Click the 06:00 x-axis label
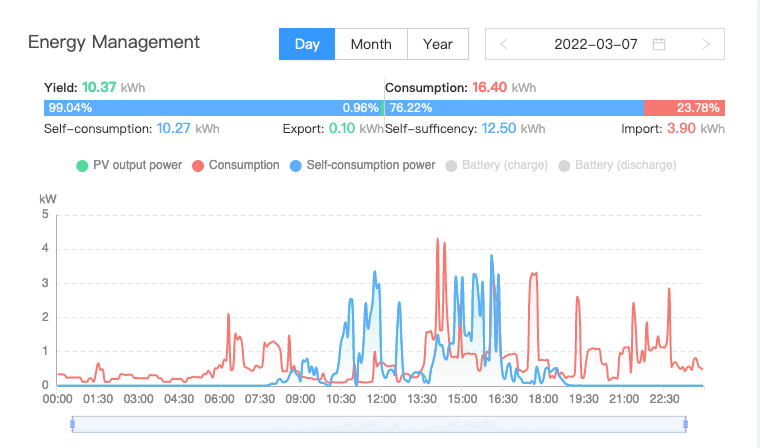This screenshot has width=760, height=448. [219, 399]
